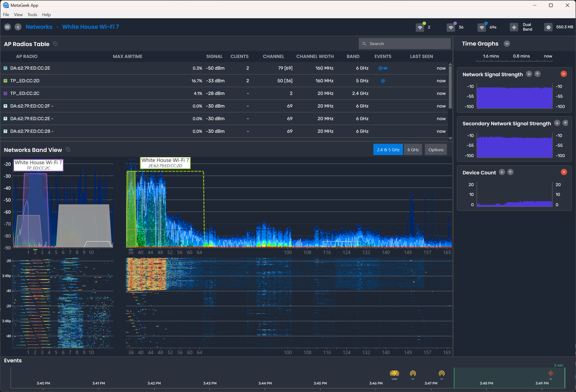Go to Networks breadcrumb link

pyautogui.click(x=39, y=27)
